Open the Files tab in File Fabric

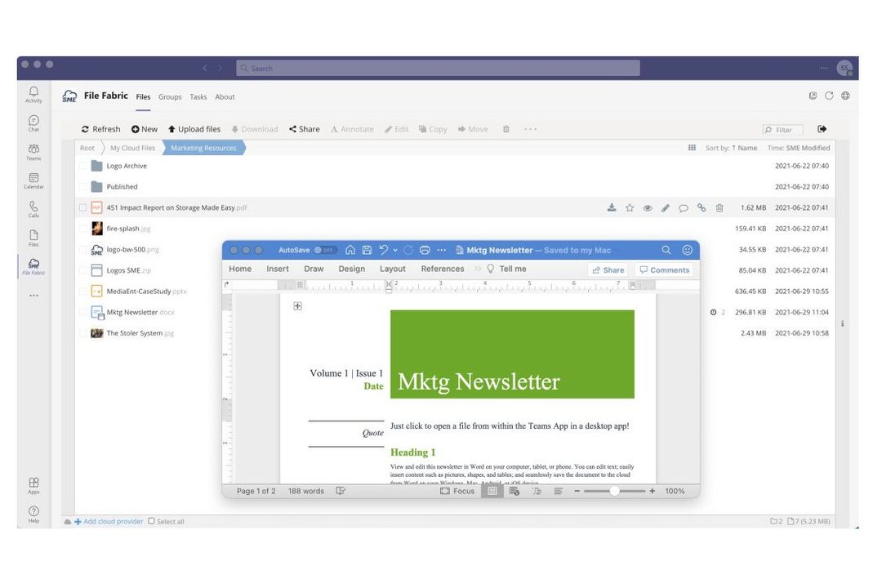[144, 97]
